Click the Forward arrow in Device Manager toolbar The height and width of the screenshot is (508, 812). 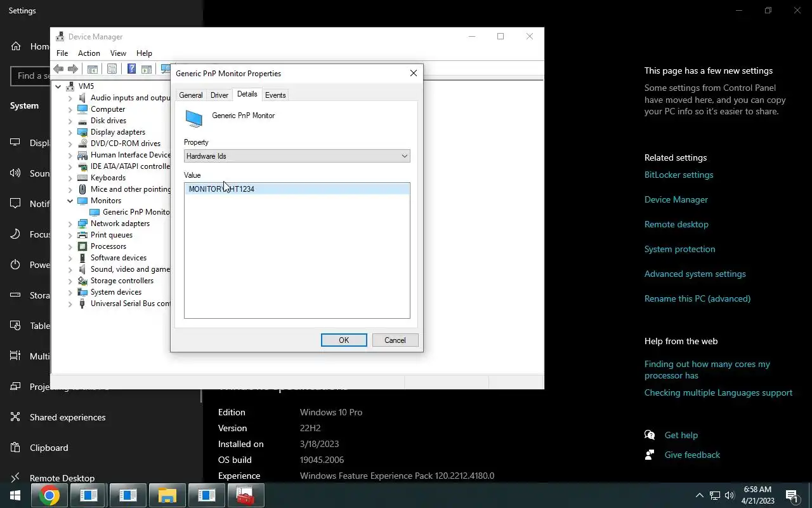click(73, 69)
